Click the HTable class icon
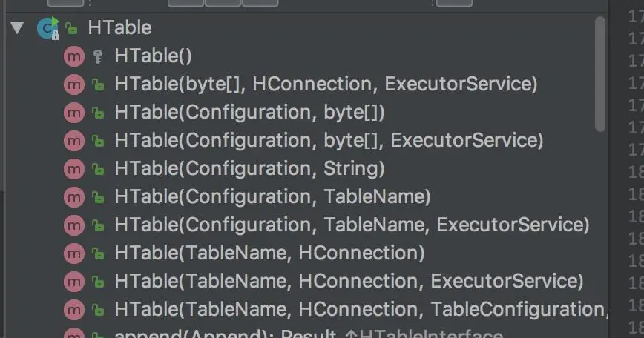 point(48,28)
